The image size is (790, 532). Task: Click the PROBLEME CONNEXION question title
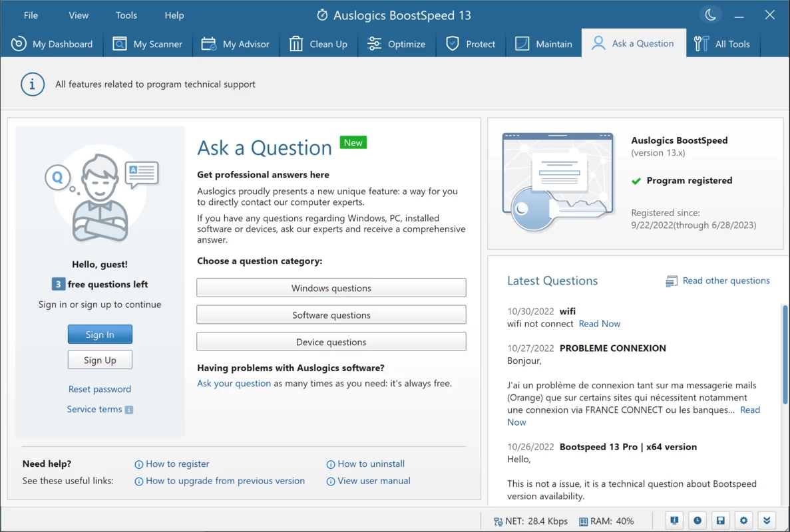tap(613, 348)
